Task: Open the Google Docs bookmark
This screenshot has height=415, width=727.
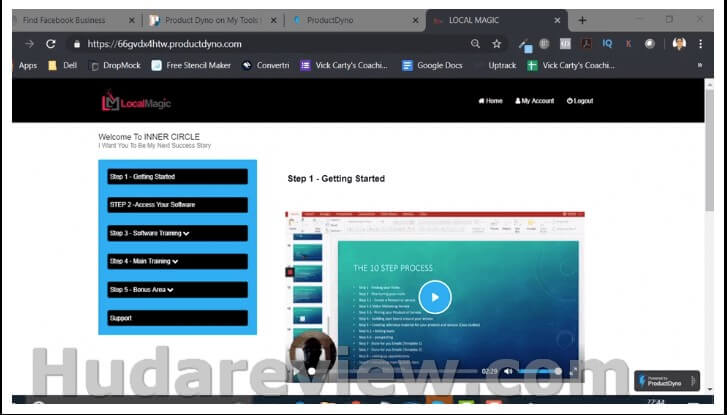Action: tap(432, 65)
